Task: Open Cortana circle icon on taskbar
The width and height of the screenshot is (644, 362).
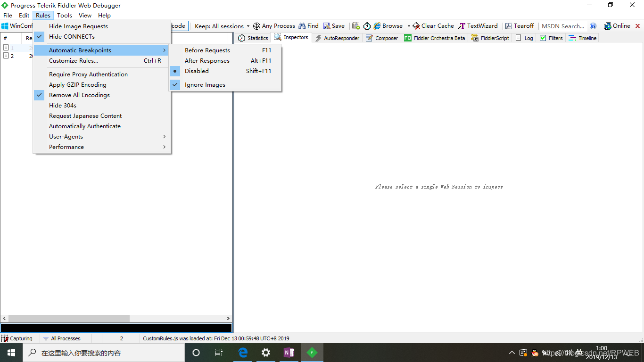Action: [196, 353]
